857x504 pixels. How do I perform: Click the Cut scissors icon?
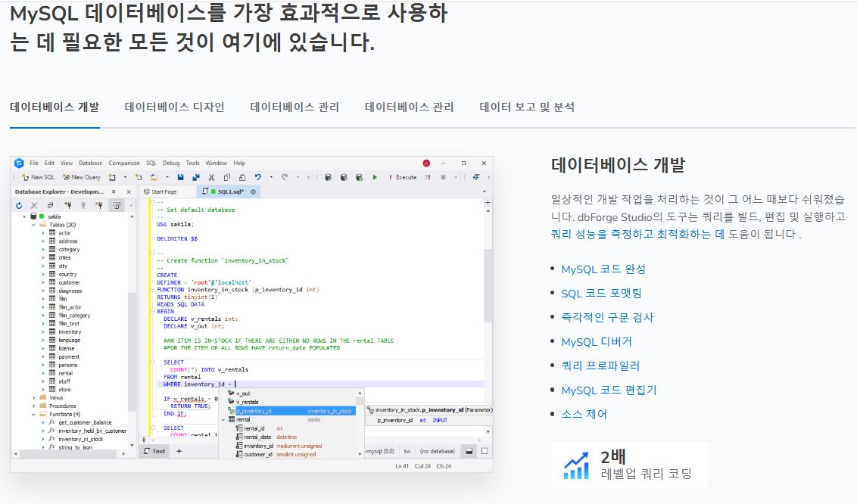point(211,178)
